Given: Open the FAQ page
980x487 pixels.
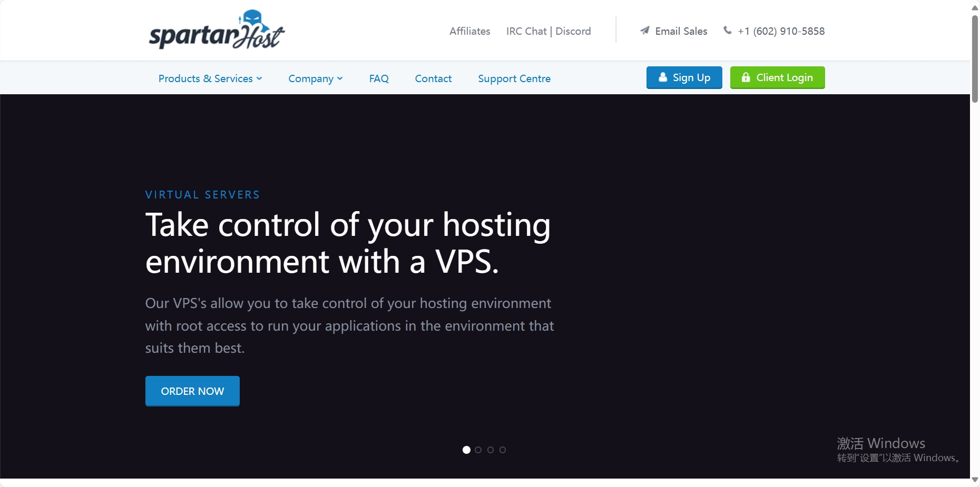Looking at the screenshot, I should pyautogui.click(x=379, y=78).
